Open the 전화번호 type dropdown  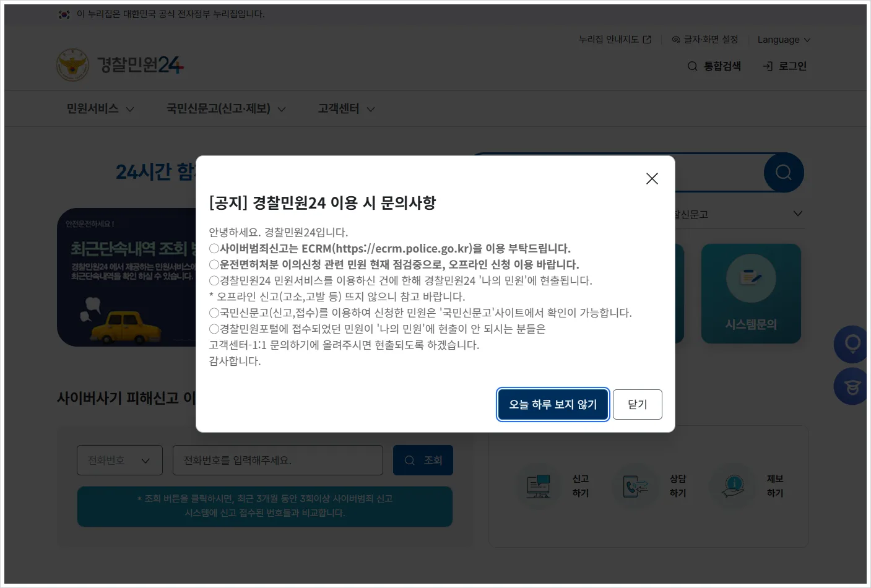[x=119, y=460]
